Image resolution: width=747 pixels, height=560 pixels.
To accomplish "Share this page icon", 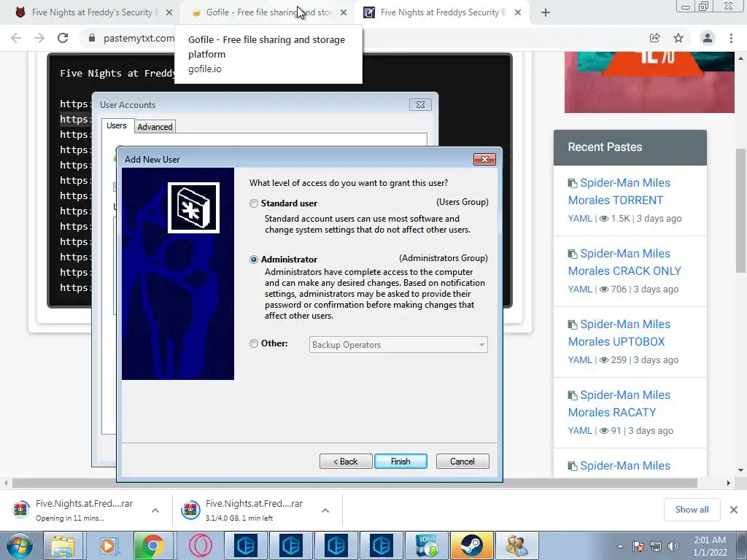I will click(655, 38).
